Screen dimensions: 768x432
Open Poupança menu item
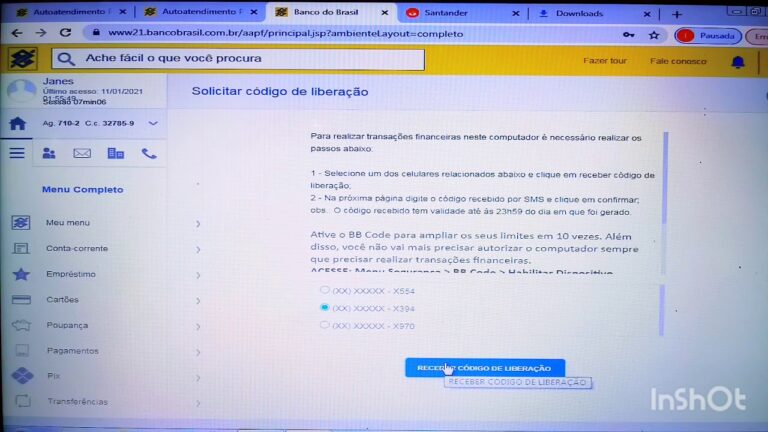(68, 325)
